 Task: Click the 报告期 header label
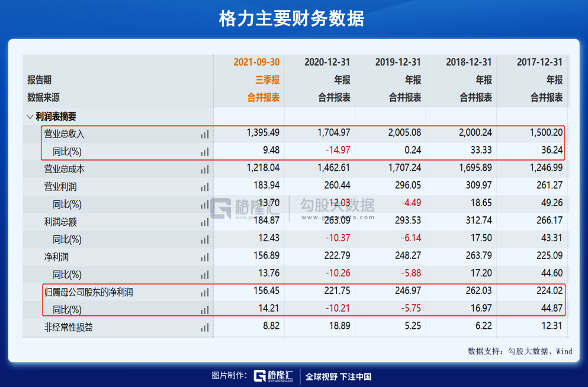click(x=39, y=79)
